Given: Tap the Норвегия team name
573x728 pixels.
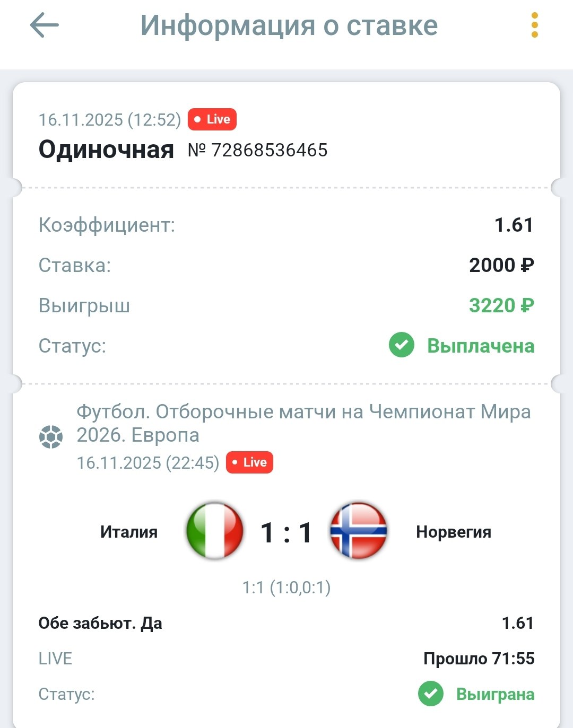Looking at the screenshot, I should pos(454,532).
